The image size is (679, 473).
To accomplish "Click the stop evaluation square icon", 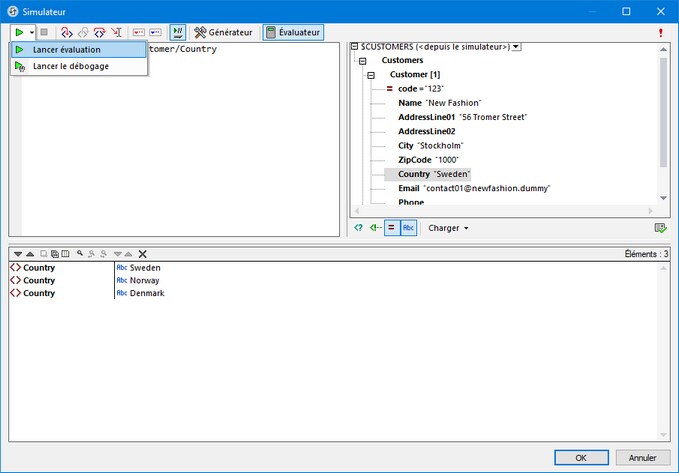I will (44, 33).
